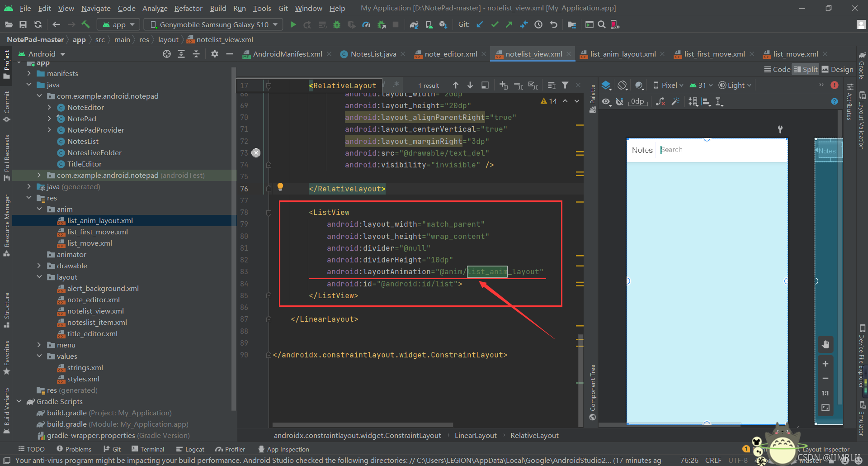Image resolution: width=868 pixels, height=466 pixels.
Task: Open the Light theme dropdown
Action: 735,85
